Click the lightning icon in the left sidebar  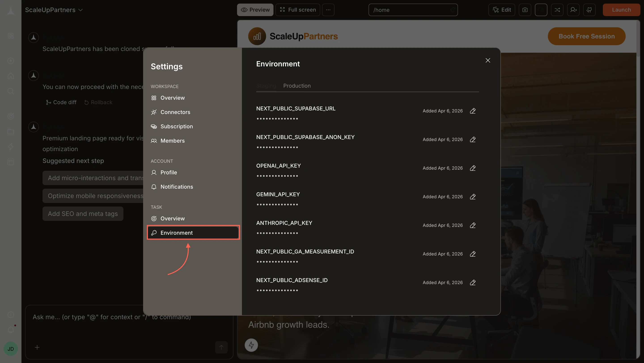point(11,147)
